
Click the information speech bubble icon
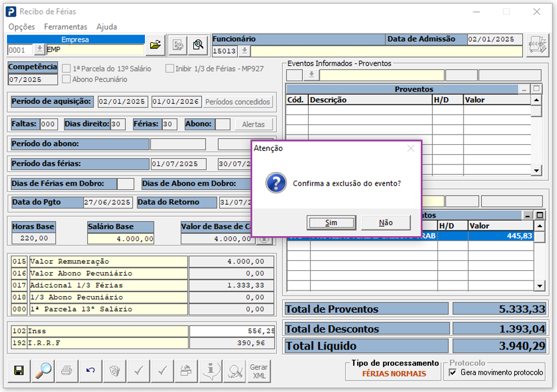tap(211, 371)
